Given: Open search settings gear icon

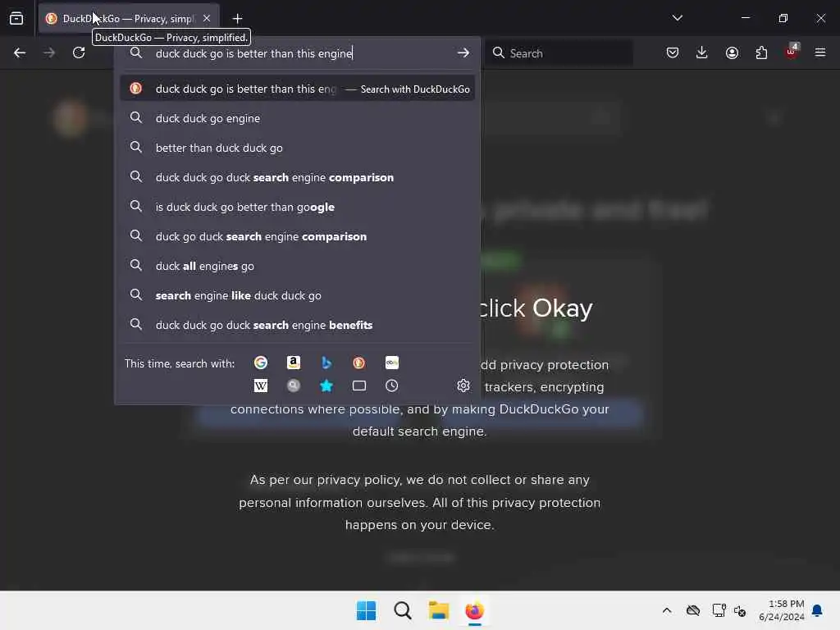Looking at the screenshot, I should point(463,386).
